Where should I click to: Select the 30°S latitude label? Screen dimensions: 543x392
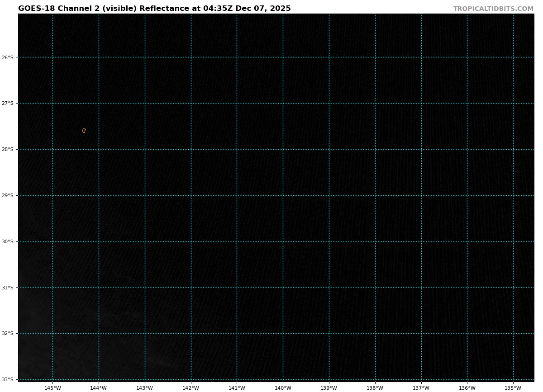(x=8, y=242)
